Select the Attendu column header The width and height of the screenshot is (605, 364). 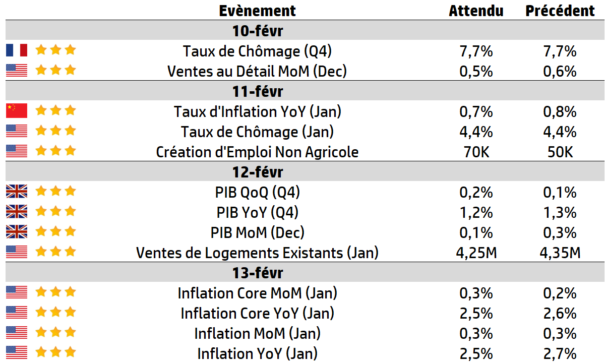point(476,11)
